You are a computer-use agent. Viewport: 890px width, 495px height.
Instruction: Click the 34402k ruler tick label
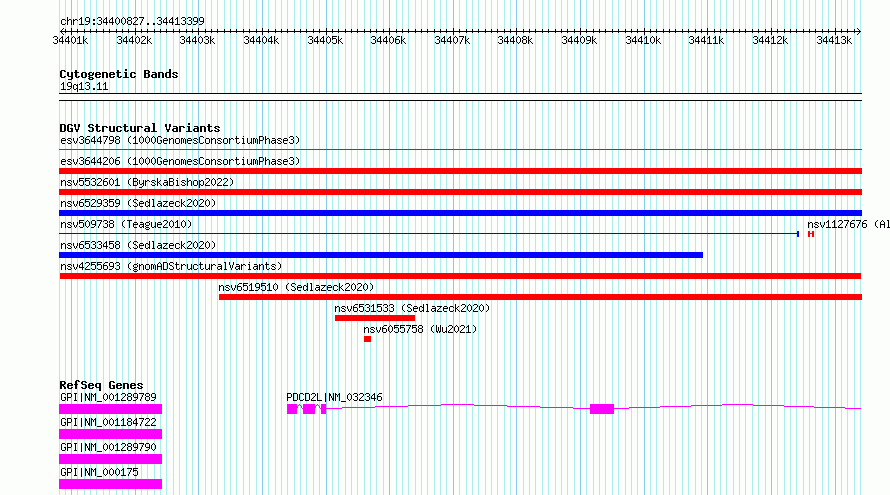134,40
